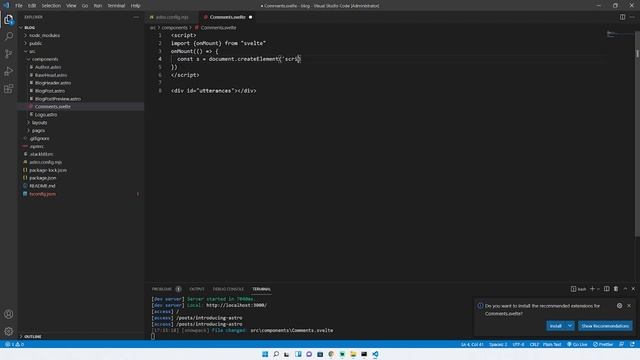Open the Install button dropdown arrow
The height and width of the screenshot is (360, 640).
tap(570, 326)
